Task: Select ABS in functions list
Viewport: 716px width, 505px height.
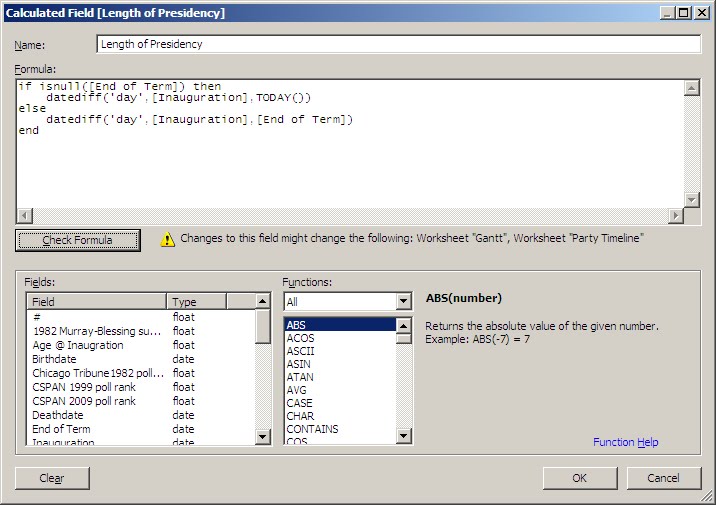Action: pos(340,325)
